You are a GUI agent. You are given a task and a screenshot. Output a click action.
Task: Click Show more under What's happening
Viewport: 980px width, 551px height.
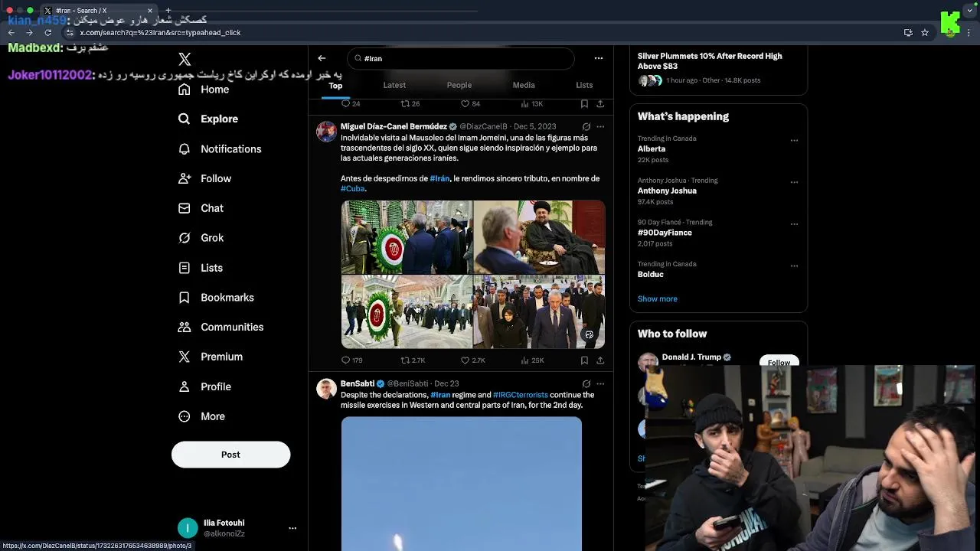(x=658, y=299)
